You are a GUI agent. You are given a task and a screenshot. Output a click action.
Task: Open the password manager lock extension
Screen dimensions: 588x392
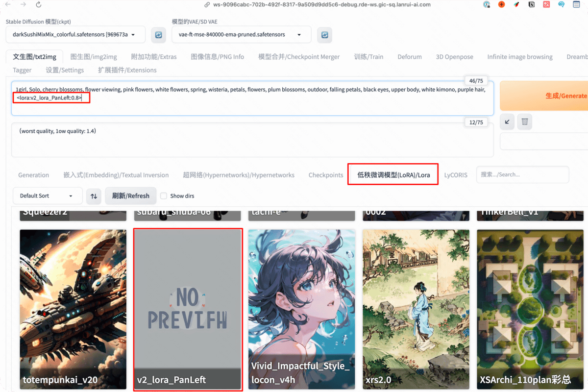pyautogui.click(x=486, y=4)
